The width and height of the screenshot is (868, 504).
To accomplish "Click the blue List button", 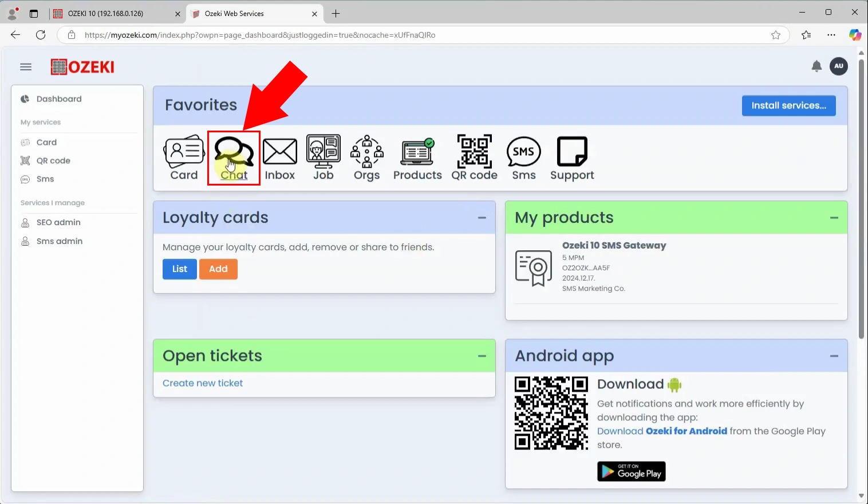I will [179, 269].
